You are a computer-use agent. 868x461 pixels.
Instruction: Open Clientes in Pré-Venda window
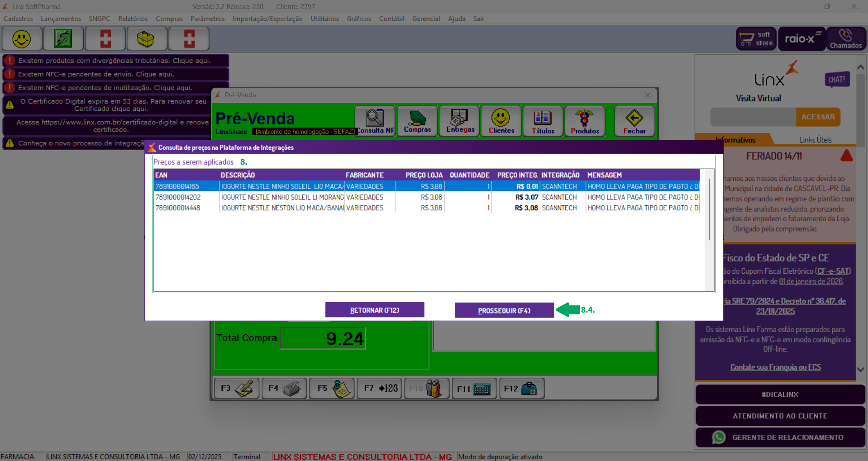coord(501,121)
